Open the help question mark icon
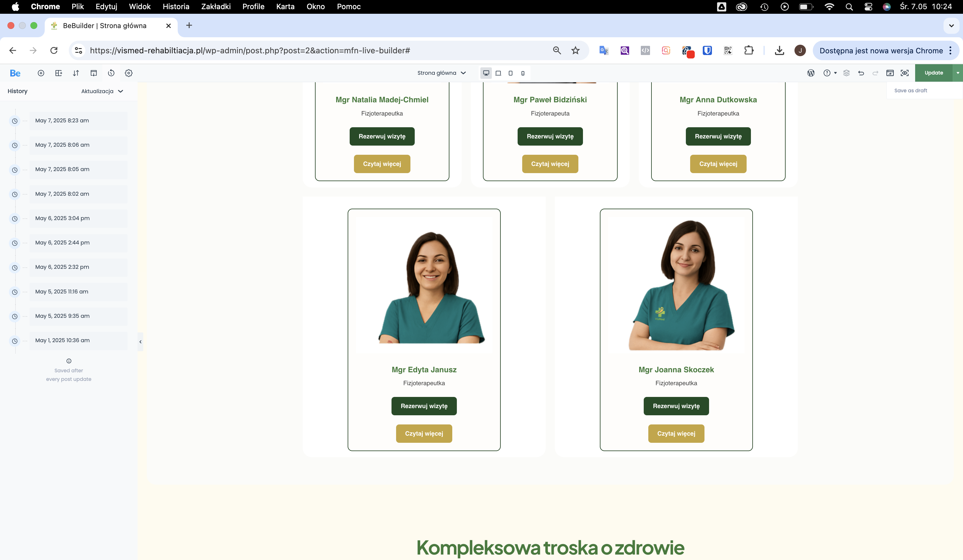Viewport: 963px width, 560px height. (x=827, y=73)
